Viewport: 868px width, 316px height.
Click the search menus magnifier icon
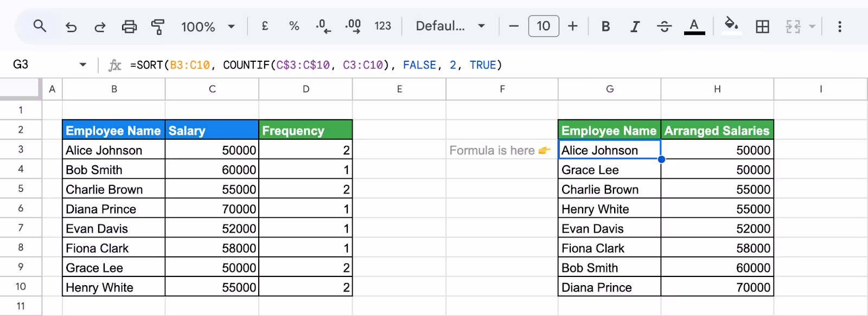click(40, 26)
